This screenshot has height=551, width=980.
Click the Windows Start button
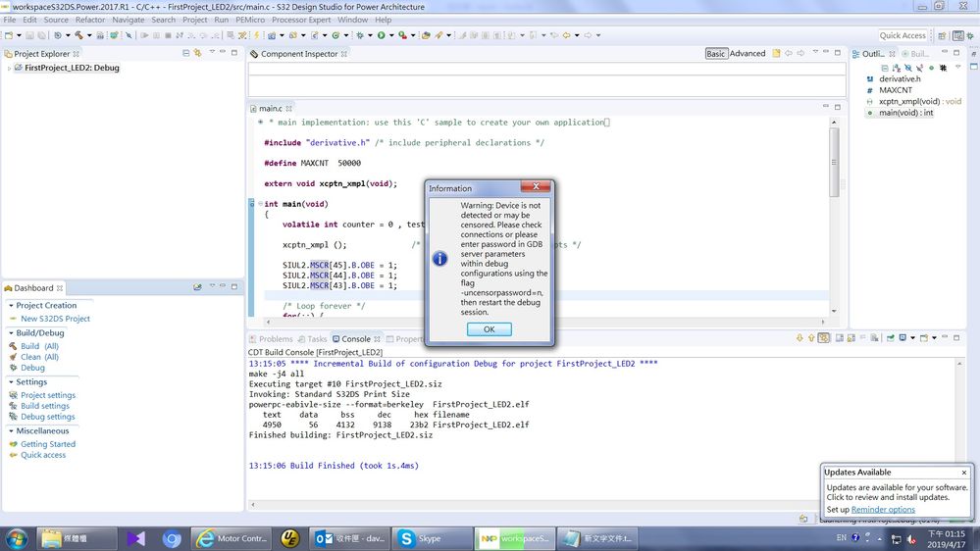pyautogui.click(x=17, y=538)
